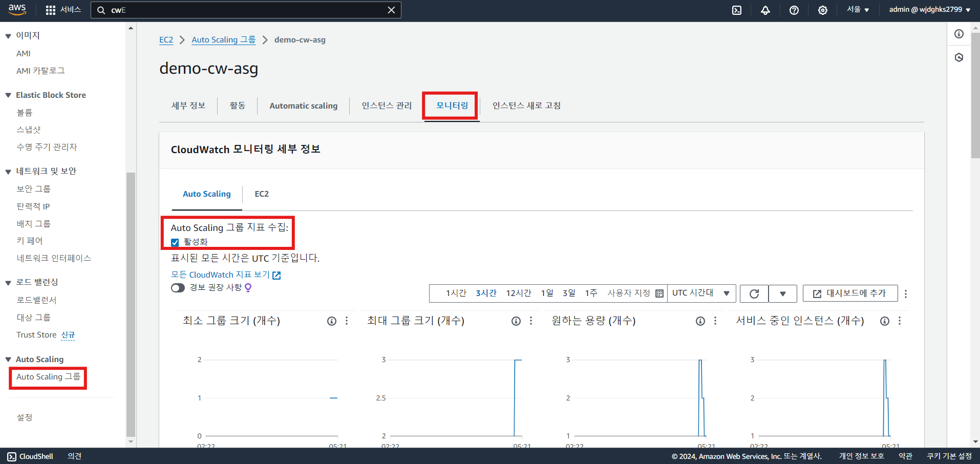The image size is (980, 464).
Task: Show info for 서비스 중인 인스턴스 chart
Action: (x=885, y=321)
